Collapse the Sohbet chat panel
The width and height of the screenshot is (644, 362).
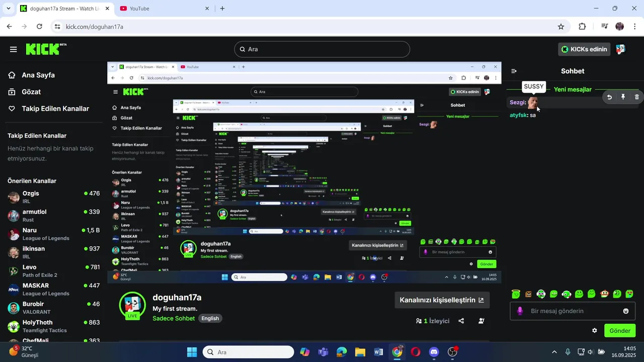pos(514,71)
